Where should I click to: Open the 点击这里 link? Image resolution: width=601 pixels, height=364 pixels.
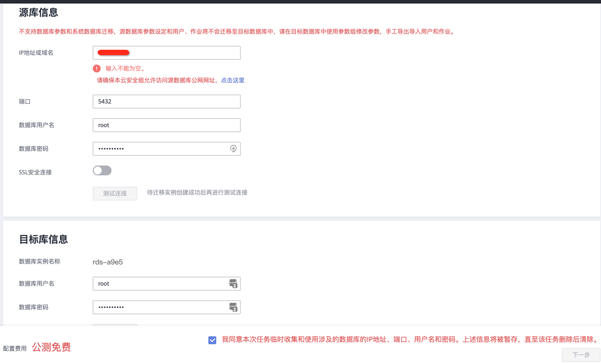(233, 80)
